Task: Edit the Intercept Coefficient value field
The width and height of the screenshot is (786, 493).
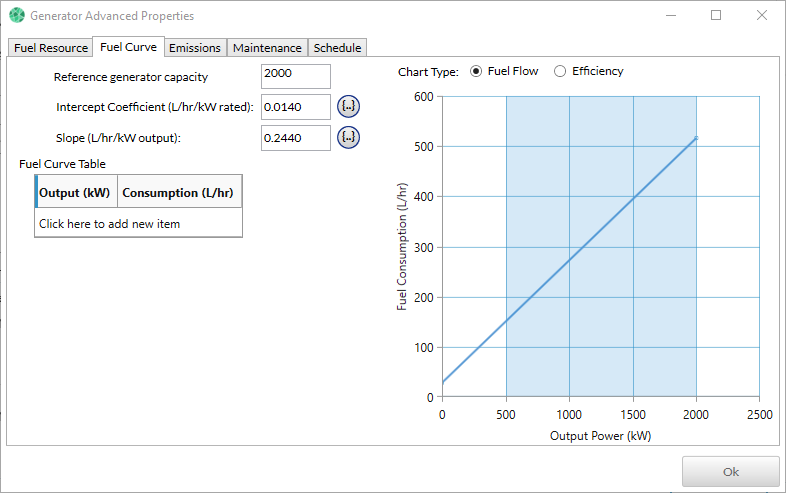Action: [x=295, y=107]
